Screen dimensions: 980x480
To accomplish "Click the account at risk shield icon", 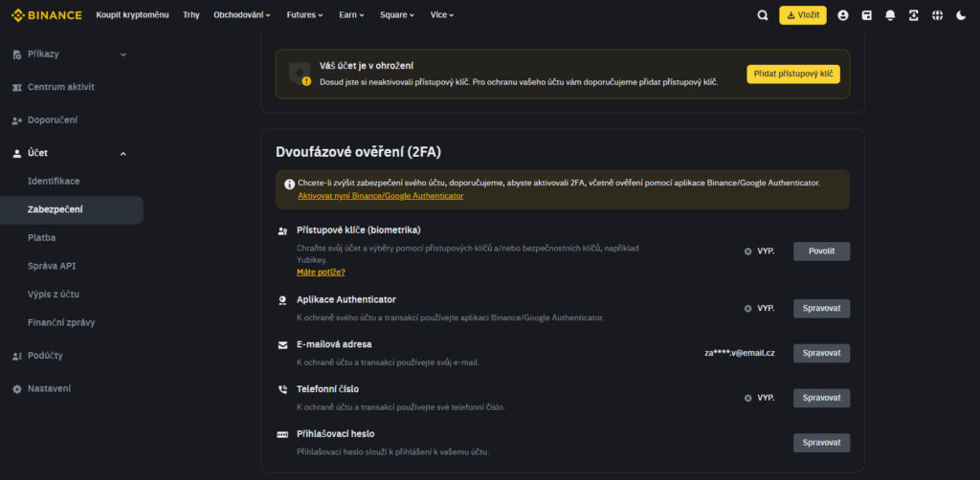I will tap(300, 75).
